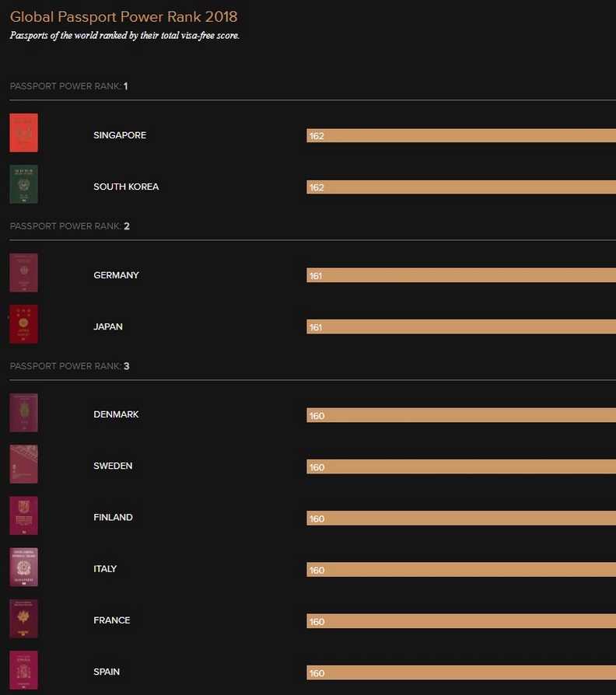
Task: Click the Passport Power Rank 1 heading
Action: [x=68, y=86]
